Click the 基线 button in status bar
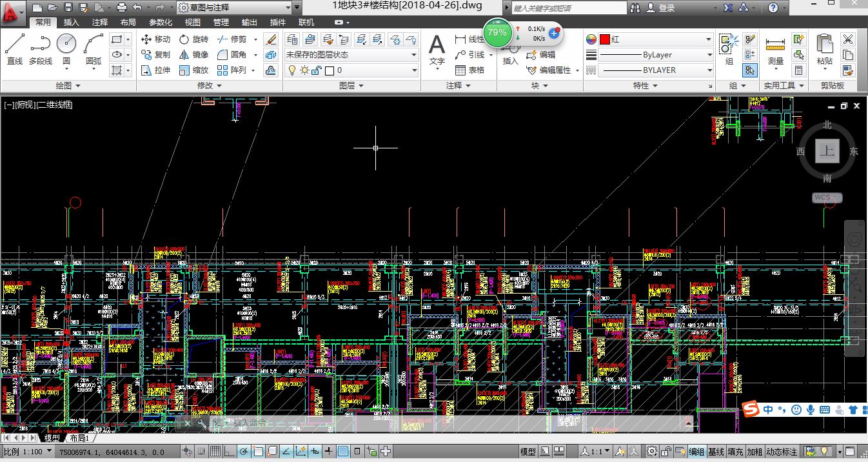Screen dimensions: 868x462 (x=716, y=452)
